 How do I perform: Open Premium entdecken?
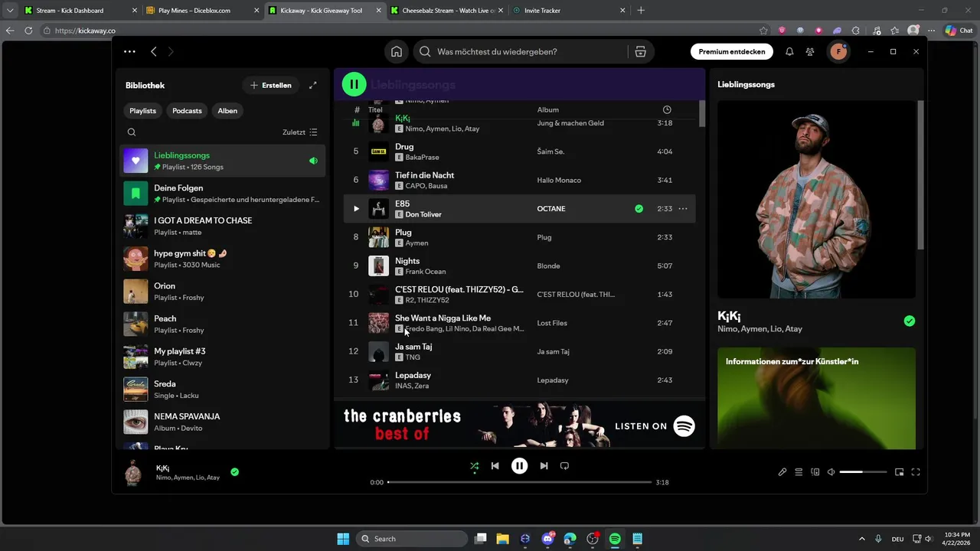(731, 51)
